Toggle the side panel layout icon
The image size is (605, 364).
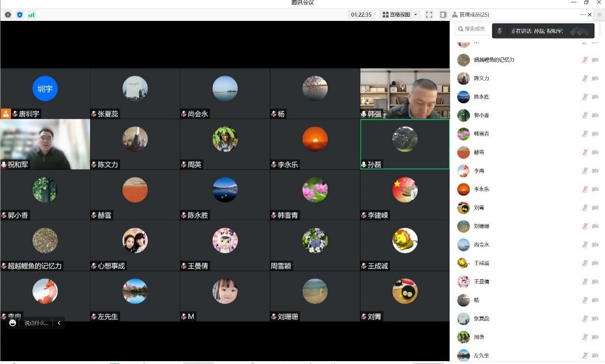443,15
